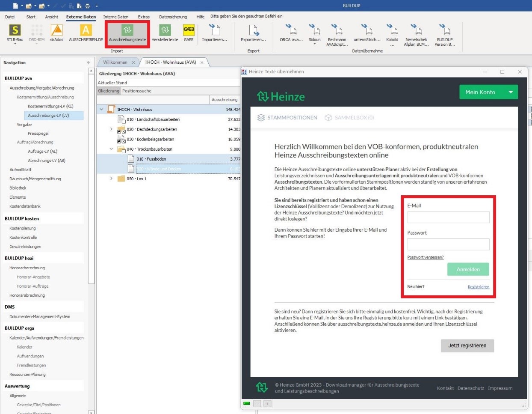Click the minus zoom button in Heinze dialog
532x414 pixels.
(257, 404)
